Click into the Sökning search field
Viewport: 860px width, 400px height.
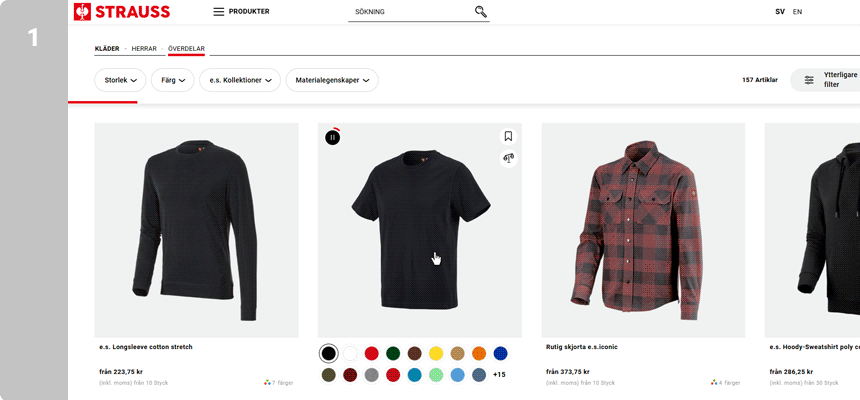[x=410, y=12]
